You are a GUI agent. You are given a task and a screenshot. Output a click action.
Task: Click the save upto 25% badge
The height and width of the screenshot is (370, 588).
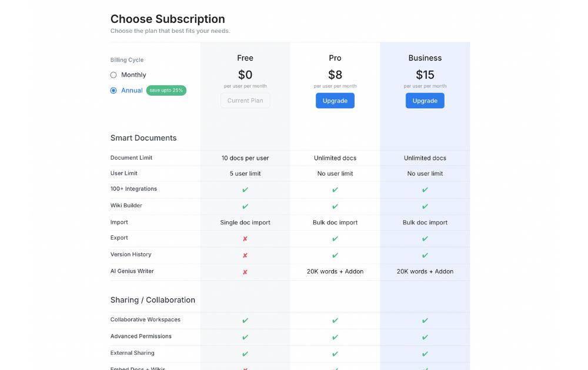coord(166,90)
